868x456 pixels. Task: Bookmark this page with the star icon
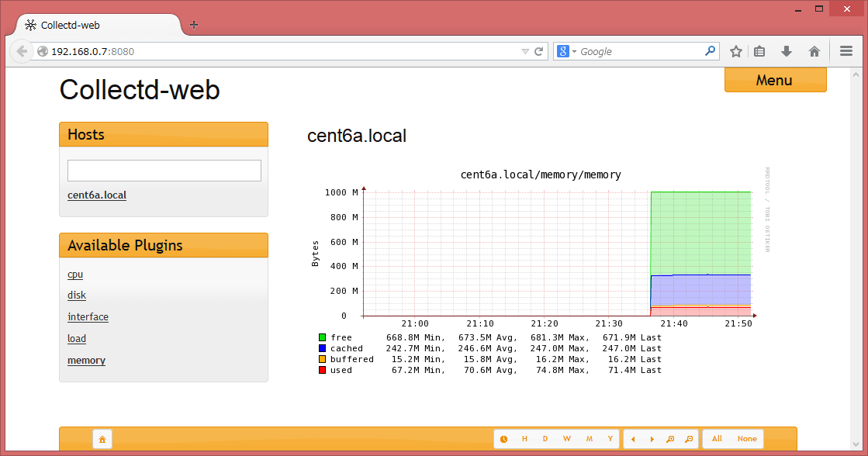pyautogui.click(x=735, y=51)
